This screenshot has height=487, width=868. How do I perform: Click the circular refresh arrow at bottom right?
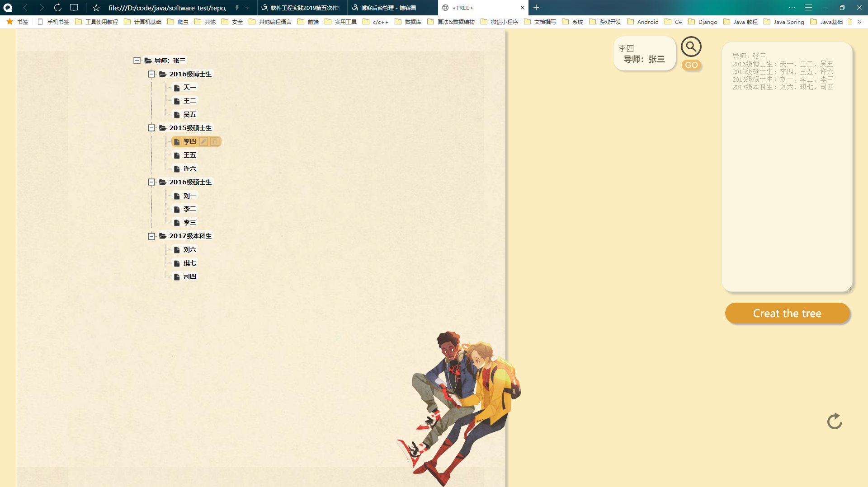tap(835, 421)
